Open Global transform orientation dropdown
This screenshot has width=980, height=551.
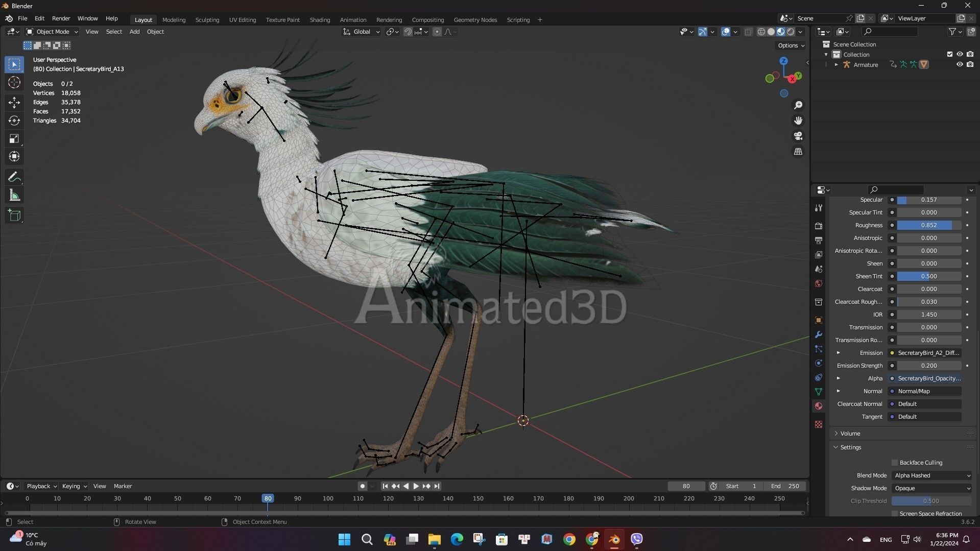[361, 32]
